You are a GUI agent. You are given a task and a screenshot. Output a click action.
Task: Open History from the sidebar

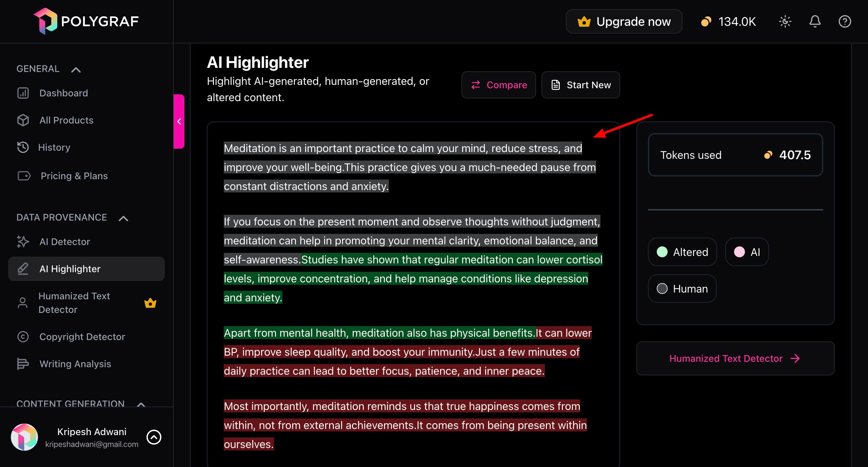tap(54, 147)
